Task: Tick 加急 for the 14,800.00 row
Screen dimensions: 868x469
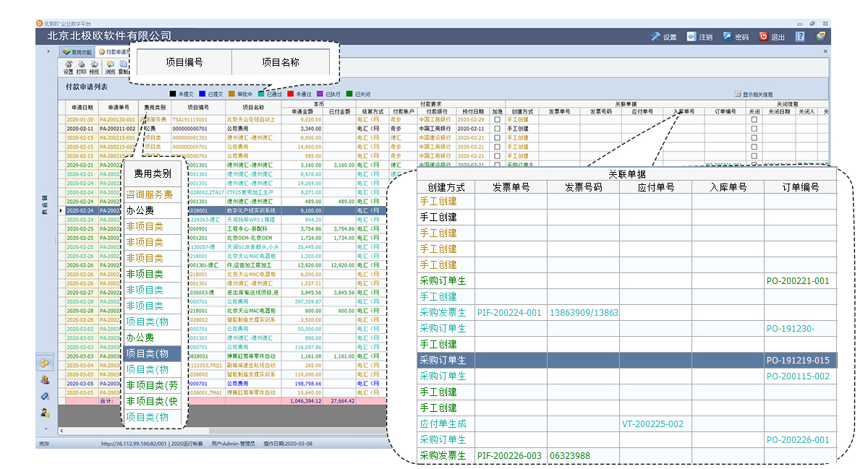Action: (x=497, y=147)
